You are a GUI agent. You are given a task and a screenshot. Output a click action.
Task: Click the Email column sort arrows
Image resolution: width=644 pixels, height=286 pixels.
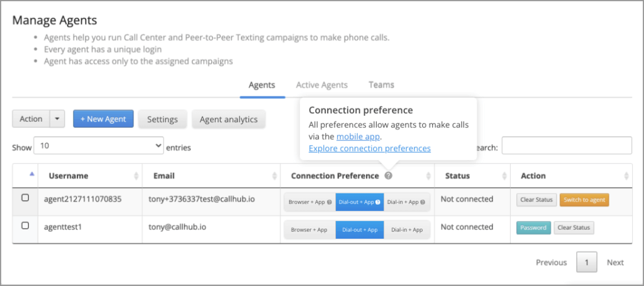click(x=274, y=176)
